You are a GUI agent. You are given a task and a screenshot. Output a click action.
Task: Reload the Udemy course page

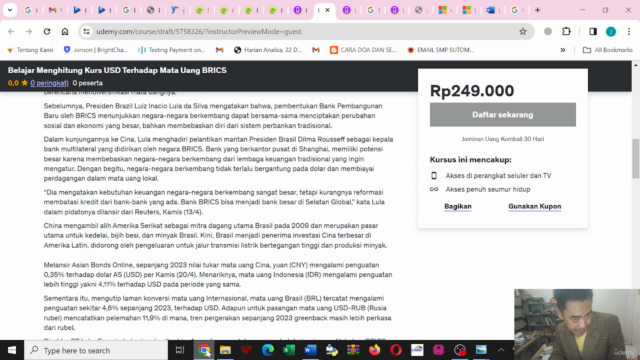(47, 31)
